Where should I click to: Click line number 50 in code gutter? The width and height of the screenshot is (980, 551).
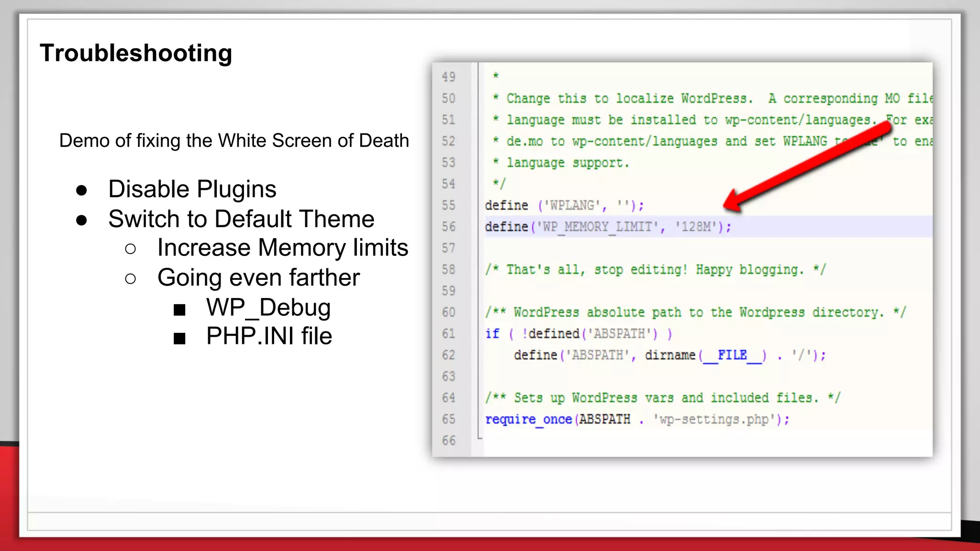(448, 99)
